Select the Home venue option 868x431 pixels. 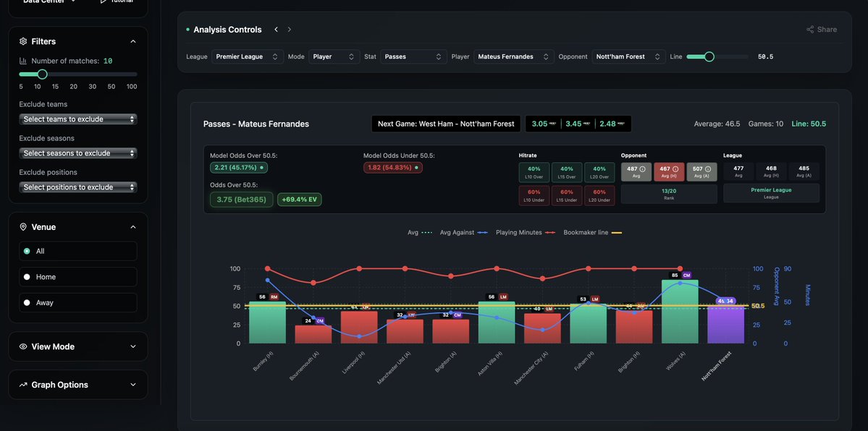tap(78, 277)
